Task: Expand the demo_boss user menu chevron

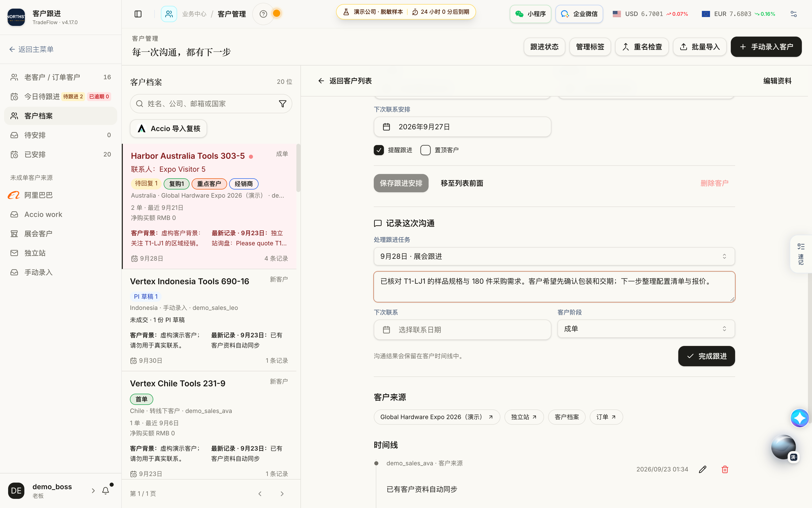Action: click(93, 490)
